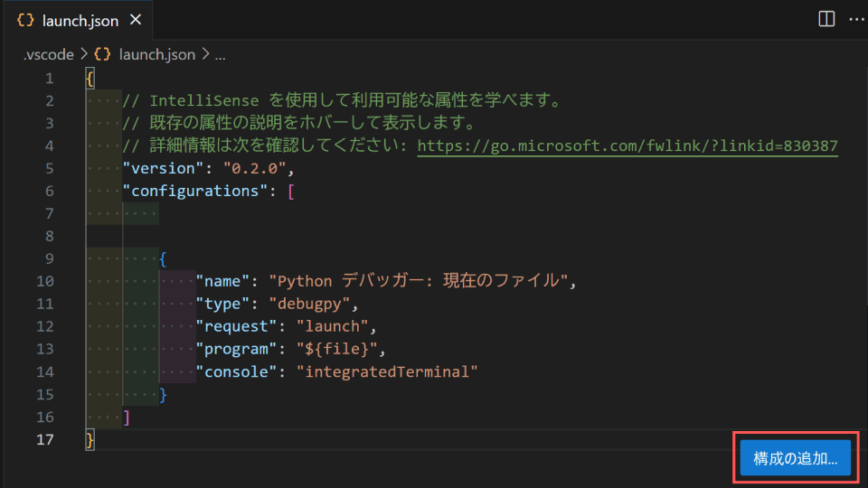Screen dimensions: 868x488
Task: Open the More Actions ellipsis menu
Action: click(856, 19)
